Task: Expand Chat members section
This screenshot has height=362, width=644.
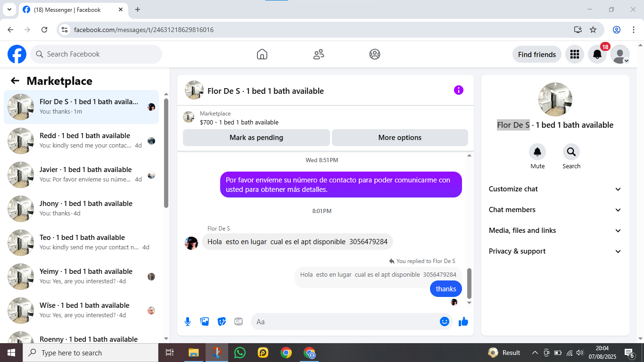Action: [555, 210]
